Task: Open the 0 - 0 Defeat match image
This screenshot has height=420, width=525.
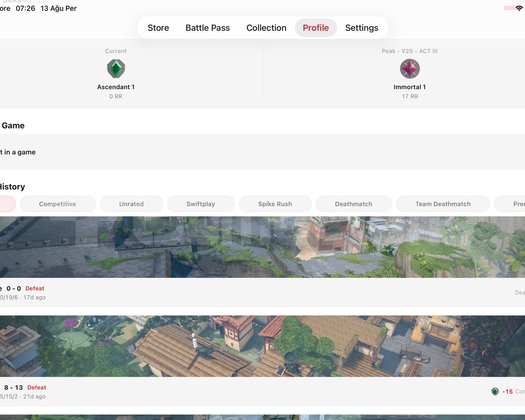Action: (x=262, y=247)
